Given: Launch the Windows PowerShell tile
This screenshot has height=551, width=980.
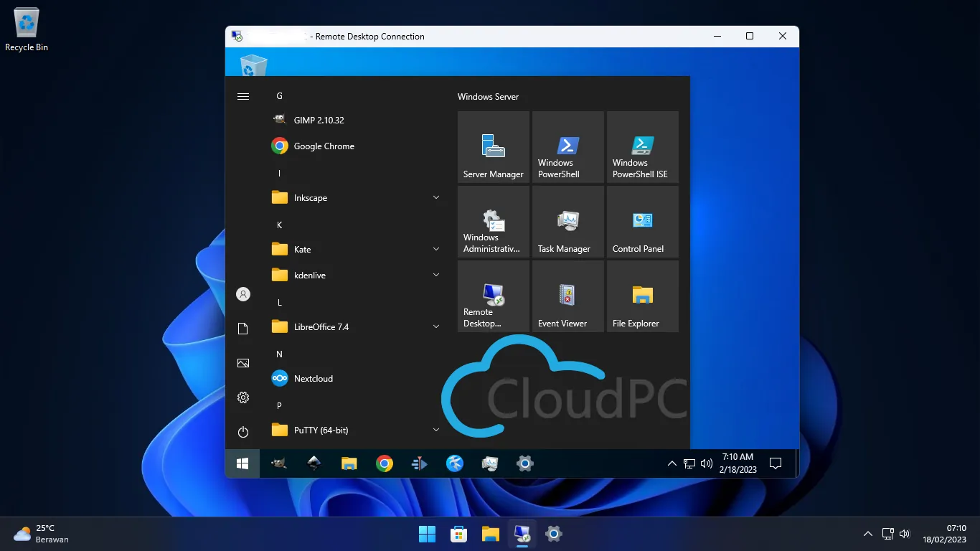Looking at the screenshot, I should pyautogui.click(x=568, y=147).
